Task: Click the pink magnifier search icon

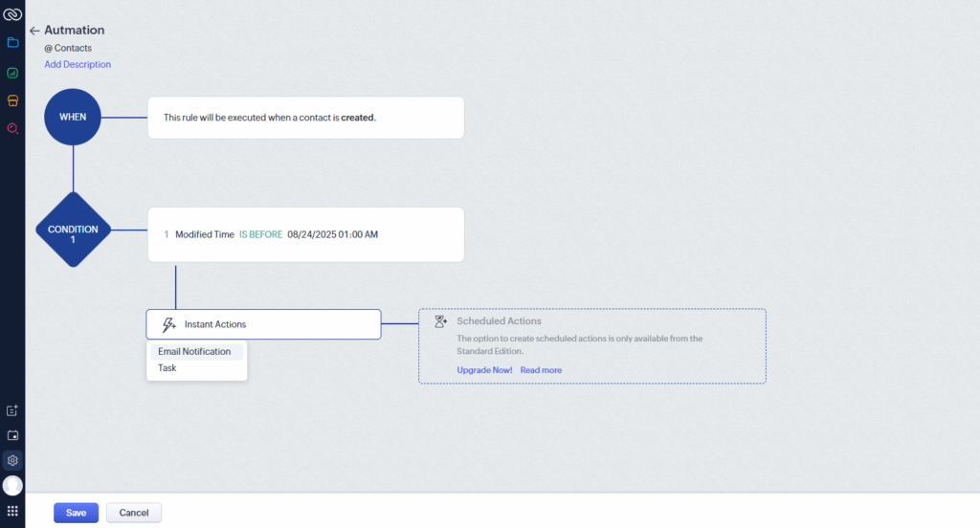Action: pos(12,128)
